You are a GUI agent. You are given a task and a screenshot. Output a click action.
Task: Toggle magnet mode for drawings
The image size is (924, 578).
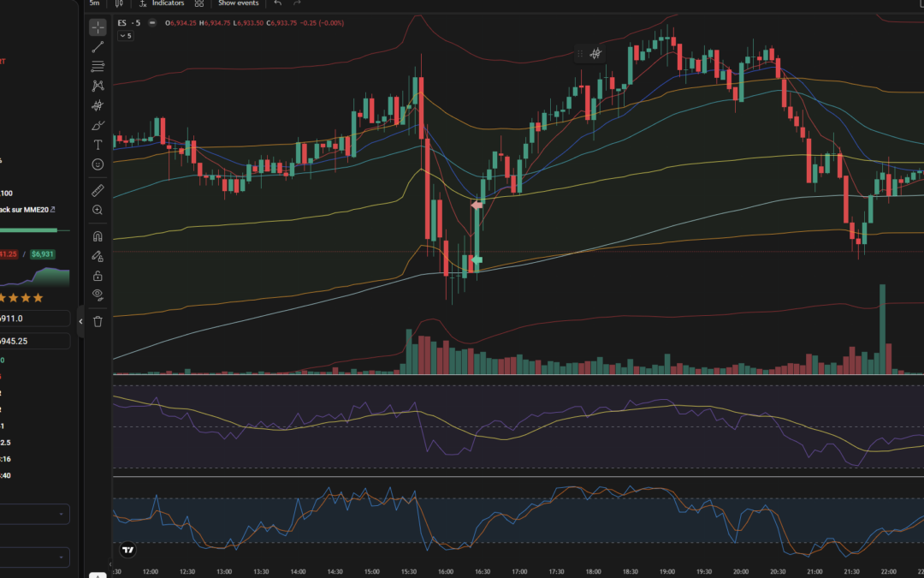(98, 236)
